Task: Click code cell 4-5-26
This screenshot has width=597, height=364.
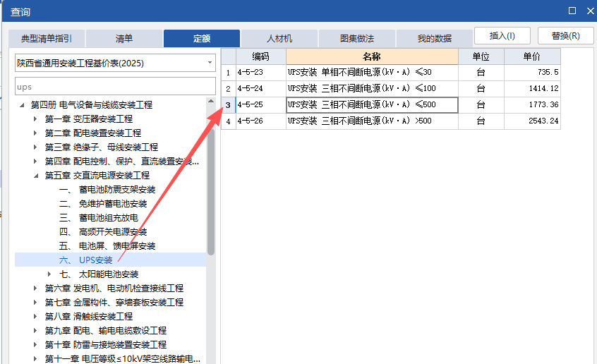Action: tap(261, 121)
